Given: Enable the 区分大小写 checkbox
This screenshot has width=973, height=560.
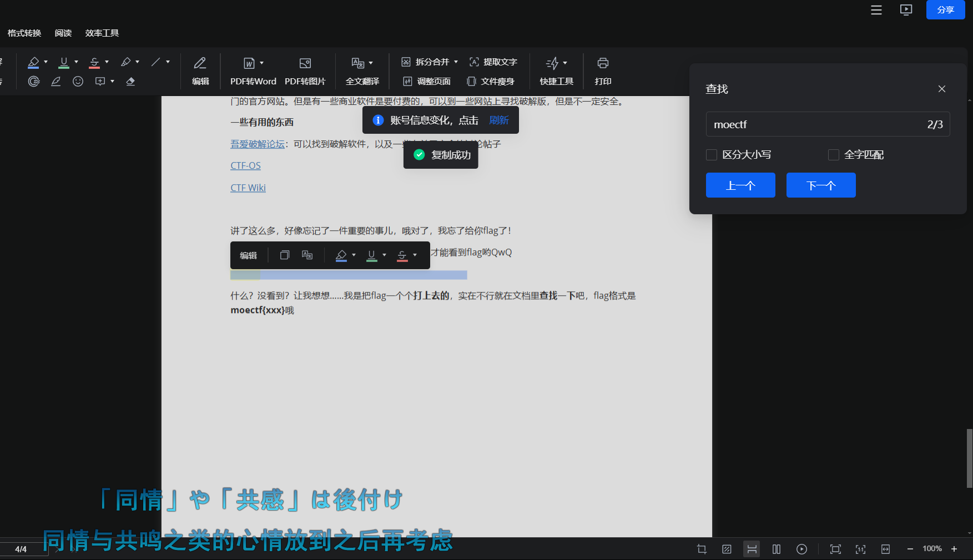Looking at the screenshot, I should (x=712, y=154).
